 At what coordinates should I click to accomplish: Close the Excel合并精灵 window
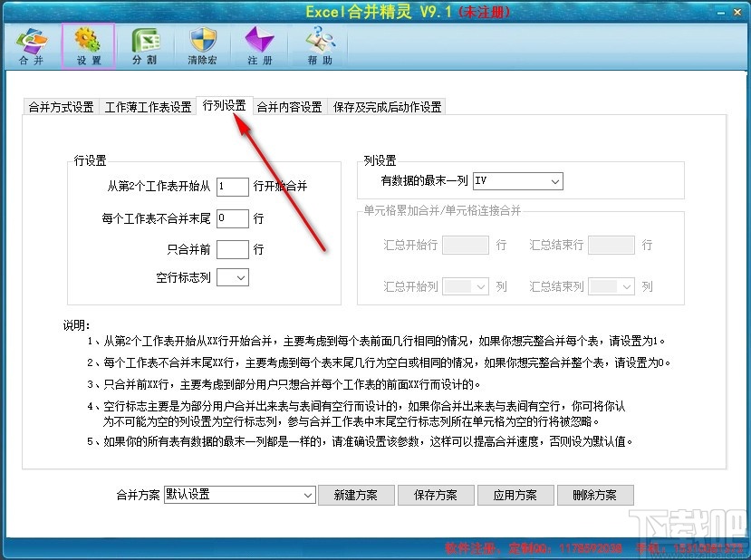pyautogui.click(x=737, y=13)
